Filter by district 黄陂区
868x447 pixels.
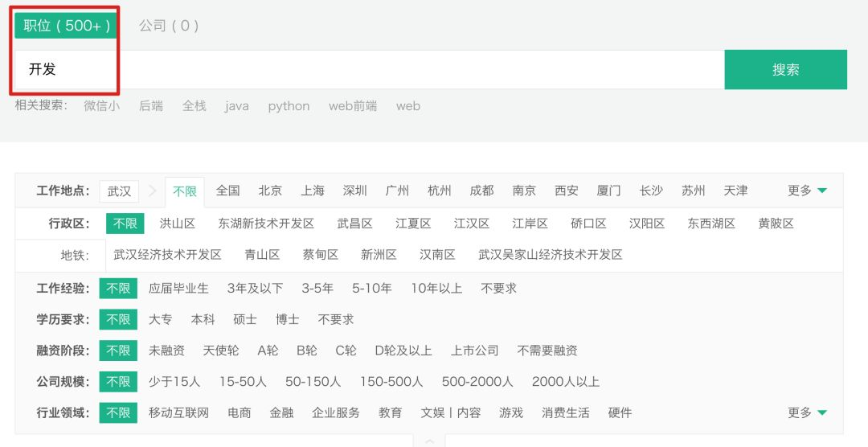(776, 223)
